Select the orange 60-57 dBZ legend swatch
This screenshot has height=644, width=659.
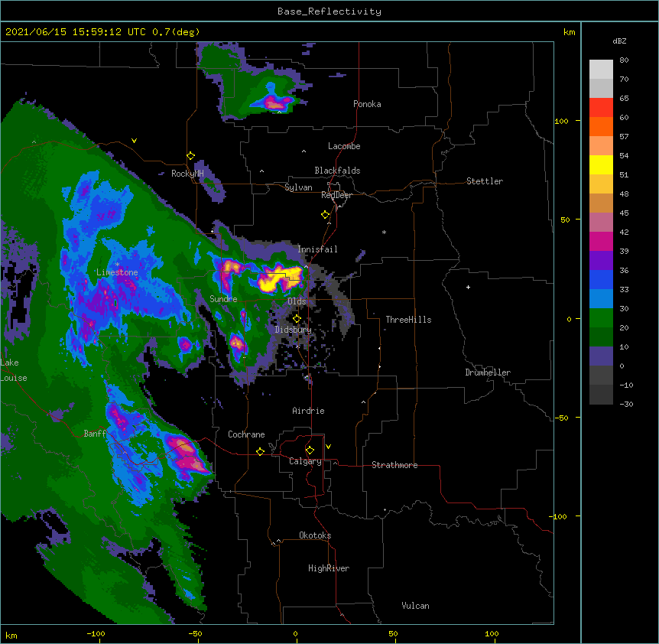pyautogui.click(x=601, y=126)
